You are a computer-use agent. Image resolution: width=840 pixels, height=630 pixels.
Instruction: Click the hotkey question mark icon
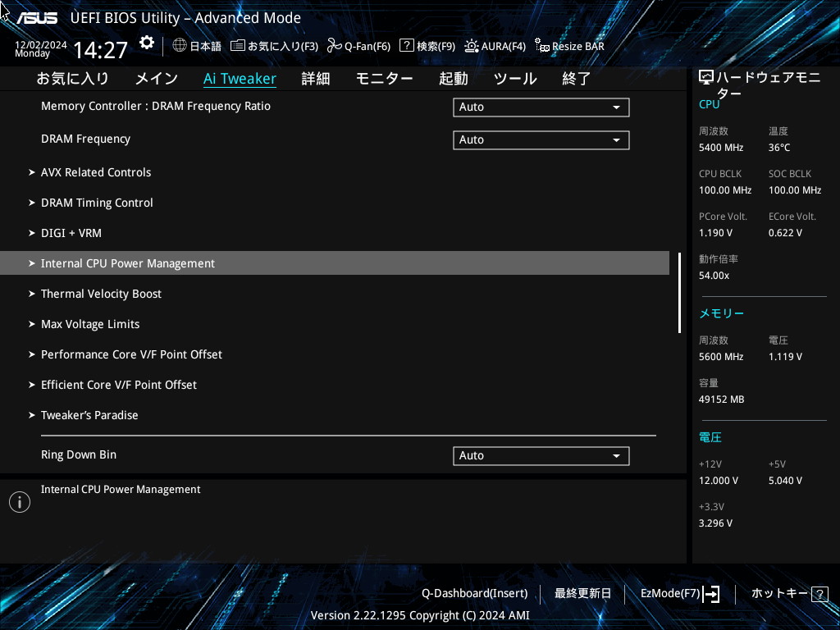pos(819,594)
